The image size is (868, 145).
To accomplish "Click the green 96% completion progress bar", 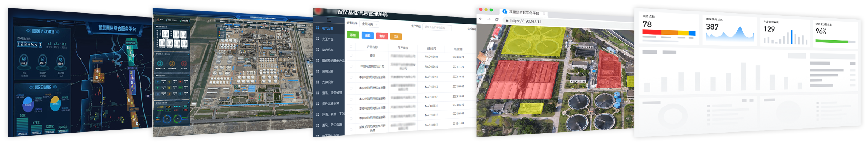I will [832, 41].
